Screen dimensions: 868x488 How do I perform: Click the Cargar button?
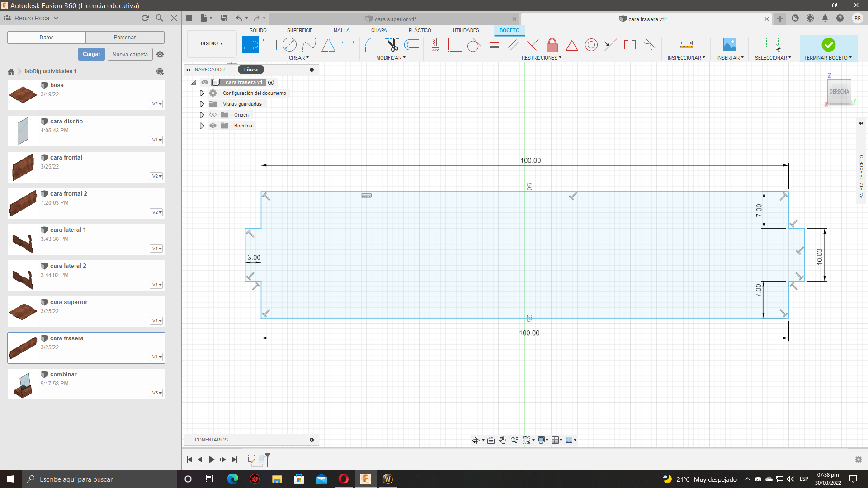91,54
